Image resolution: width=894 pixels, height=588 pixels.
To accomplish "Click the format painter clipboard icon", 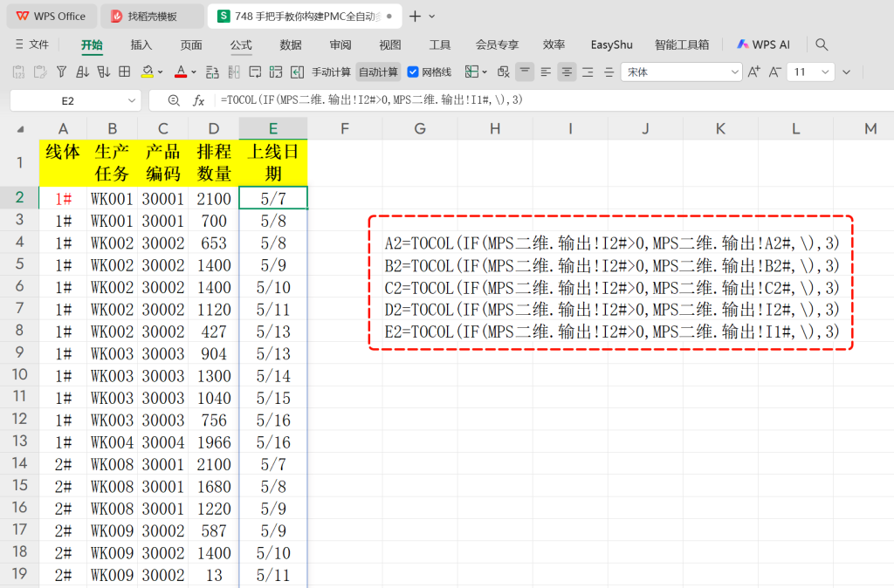I will click(40, 72).
